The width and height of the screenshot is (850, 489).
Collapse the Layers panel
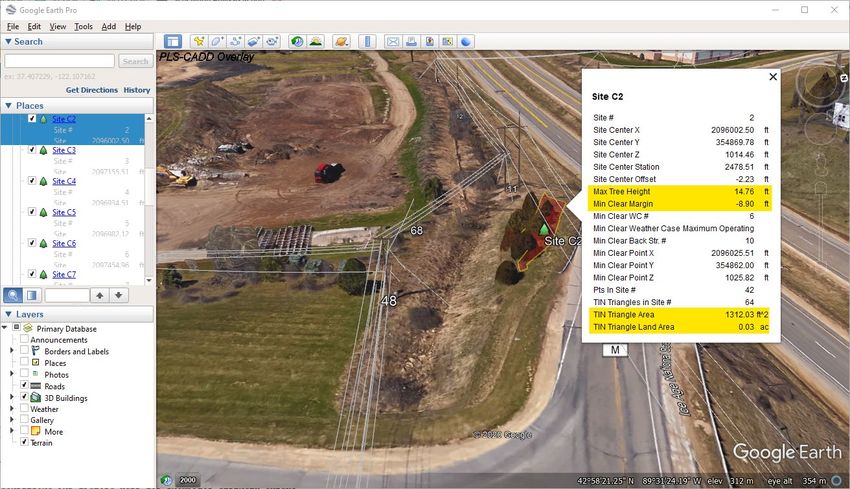[x=8, y=314]
